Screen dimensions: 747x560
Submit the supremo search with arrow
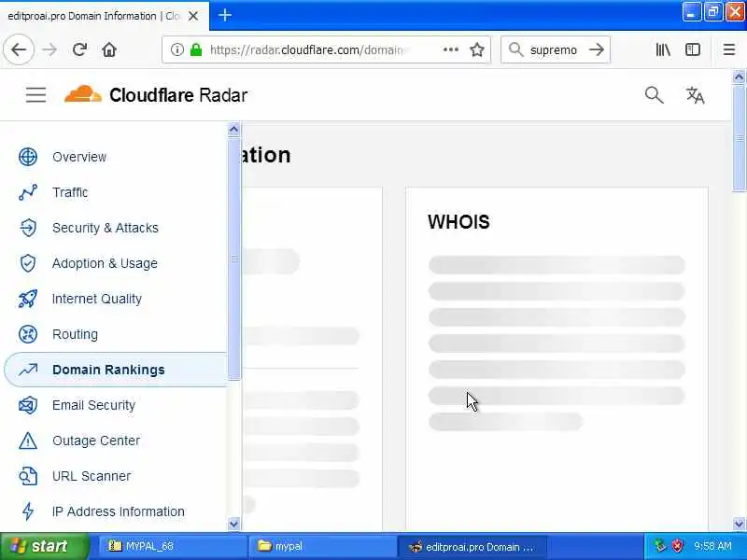coord(596,49)
